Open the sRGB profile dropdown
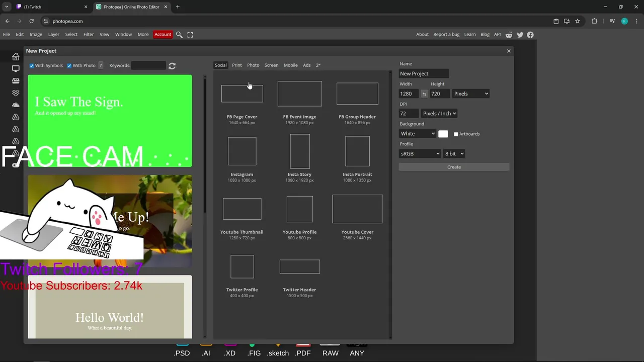644x362 pixels. tap(420, 154)
